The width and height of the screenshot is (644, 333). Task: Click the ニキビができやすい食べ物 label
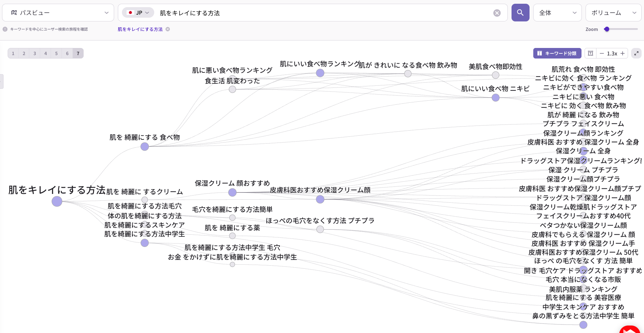[583, 87]
